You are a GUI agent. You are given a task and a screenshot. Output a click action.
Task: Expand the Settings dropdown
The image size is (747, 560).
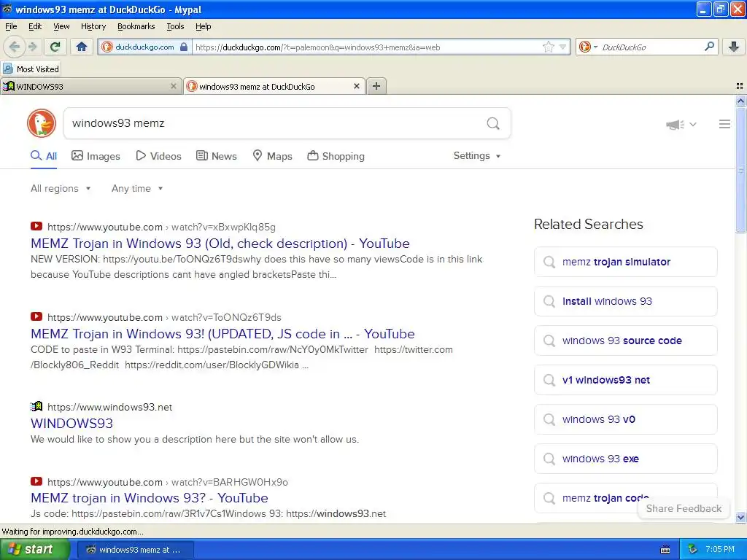pyautogui.click(x=477, y=156)
